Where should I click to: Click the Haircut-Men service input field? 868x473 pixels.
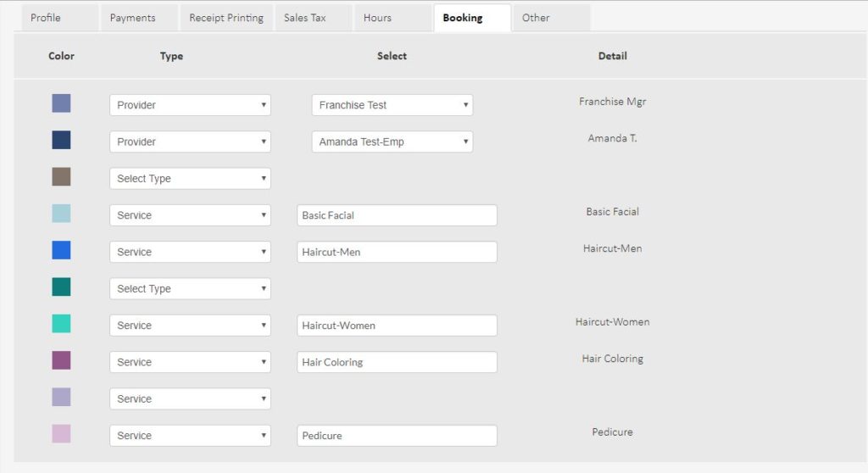397,252
